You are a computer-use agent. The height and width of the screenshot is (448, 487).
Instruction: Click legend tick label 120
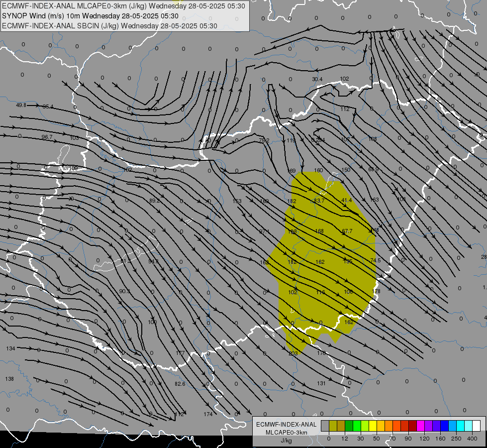pyautogui.click(x=424, y=439)
